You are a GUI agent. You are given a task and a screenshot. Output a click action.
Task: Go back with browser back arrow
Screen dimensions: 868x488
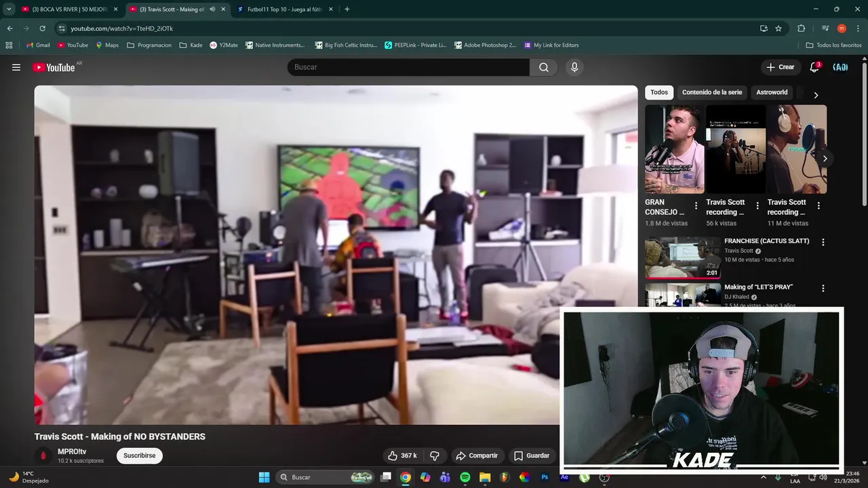[9, 28]
